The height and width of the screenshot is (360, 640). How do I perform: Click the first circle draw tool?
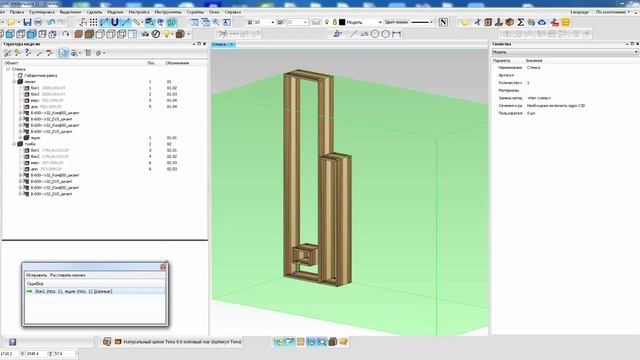point(375,34)
